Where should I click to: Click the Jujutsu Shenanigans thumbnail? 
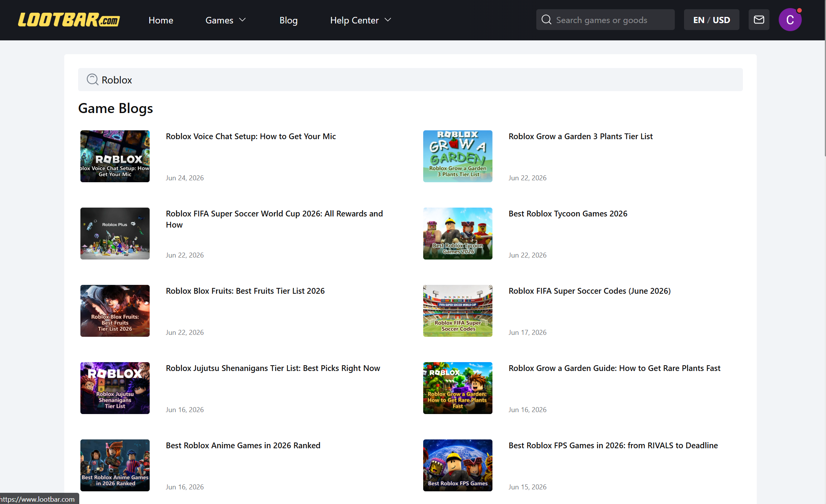pyautogui.click(x=115, y=388)
